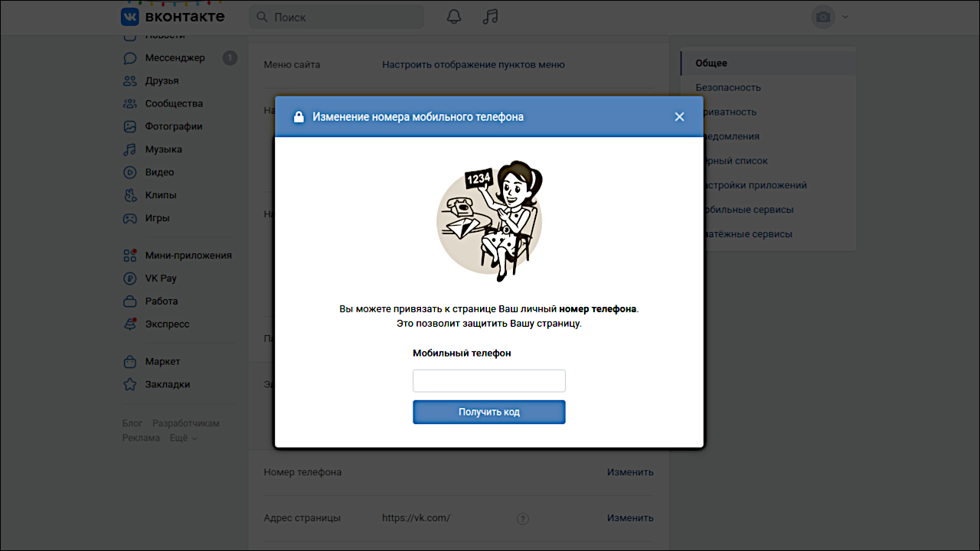The width and height of the screenshot is (980, 551).
Task: Click Изменить next to Номер телефона
Action: 630,472
